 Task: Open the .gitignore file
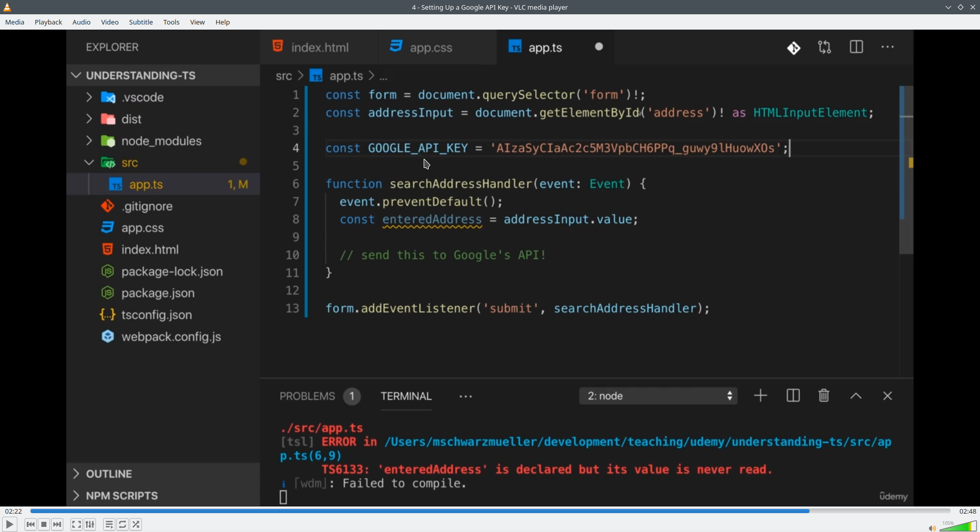(163, 206)
